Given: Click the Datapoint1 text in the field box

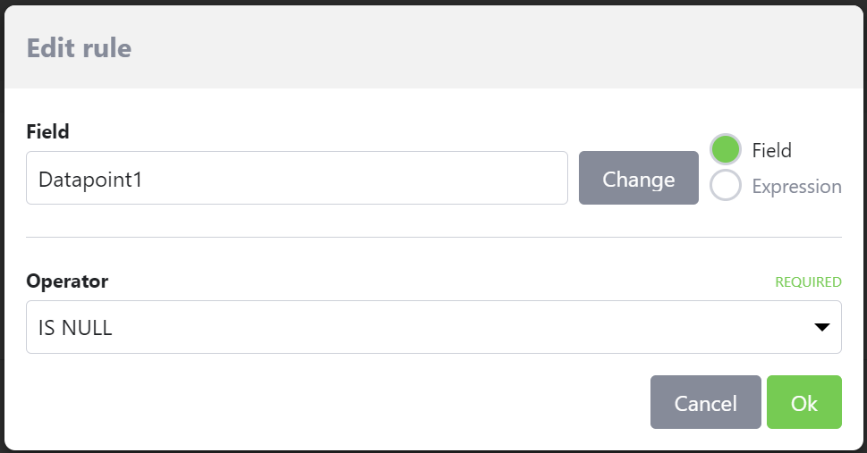Looking at the screenshot, I should click(91, 178).
